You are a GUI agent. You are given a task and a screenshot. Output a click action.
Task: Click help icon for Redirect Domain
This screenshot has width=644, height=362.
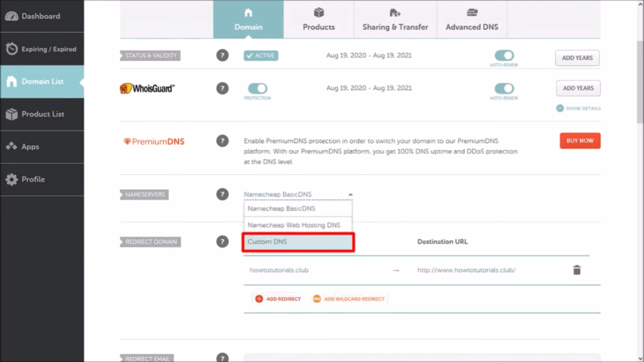click(222, 242)
